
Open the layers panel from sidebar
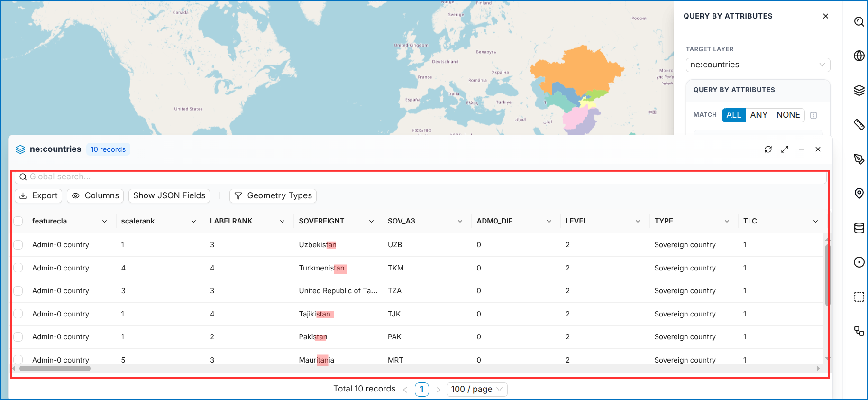(859, 90)
